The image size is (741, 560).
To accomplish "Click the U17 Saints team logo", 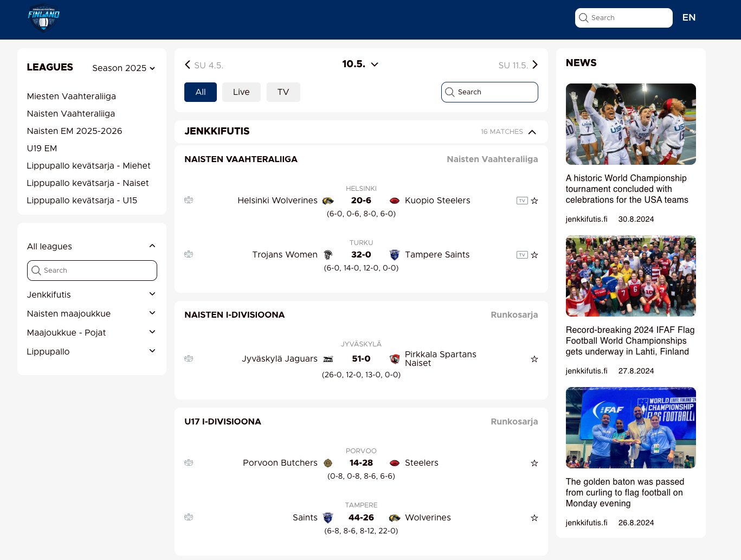I will 328,518.
